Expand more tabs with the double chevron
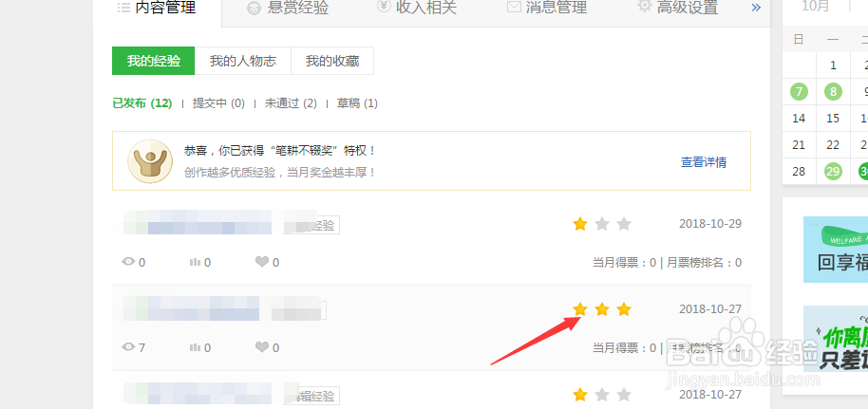Screen dimensions: 868x409 click(756, 8)
